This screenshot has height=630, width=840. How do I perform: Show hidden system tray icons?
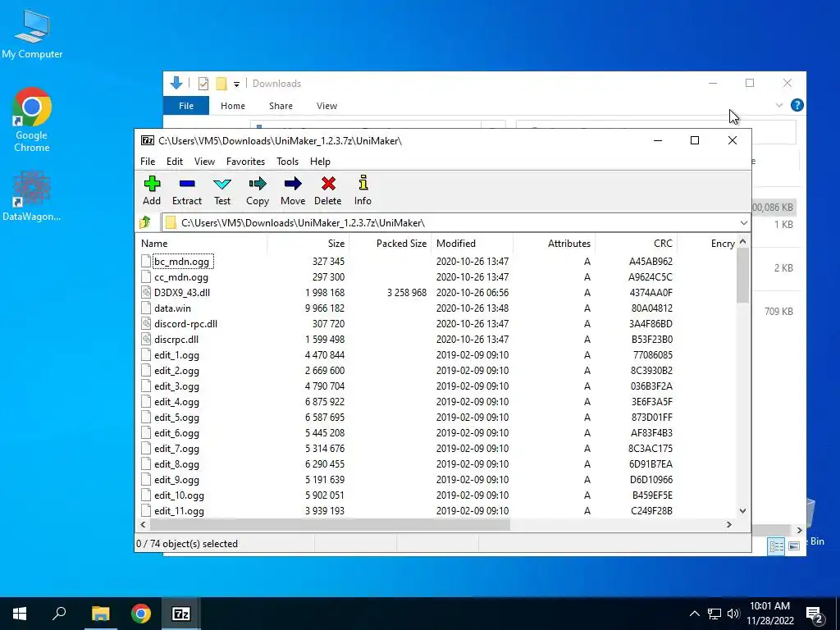click(694, 614)
